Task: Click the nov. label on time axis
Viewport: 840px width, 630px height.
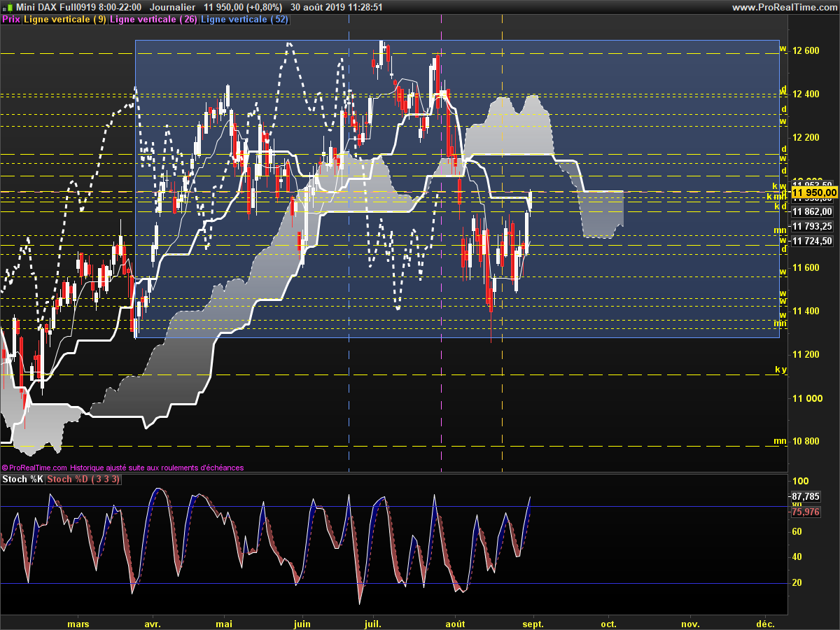Action: pos(690,623)
